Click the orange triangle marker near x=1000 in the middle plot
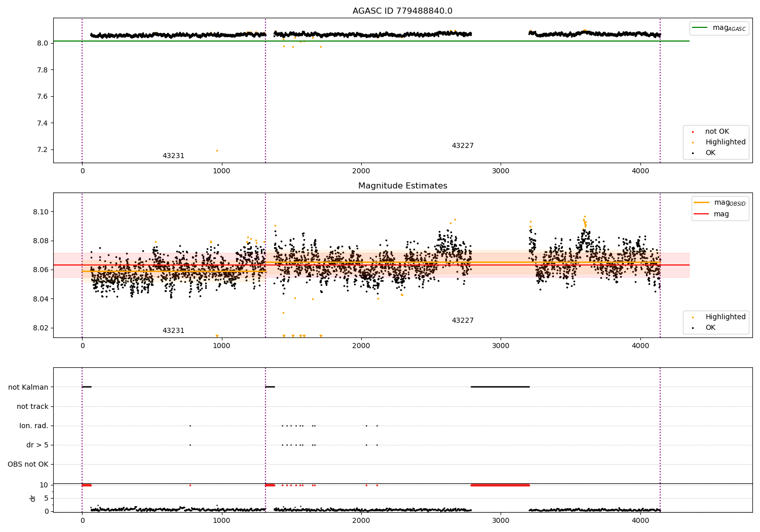 [217, 336]
